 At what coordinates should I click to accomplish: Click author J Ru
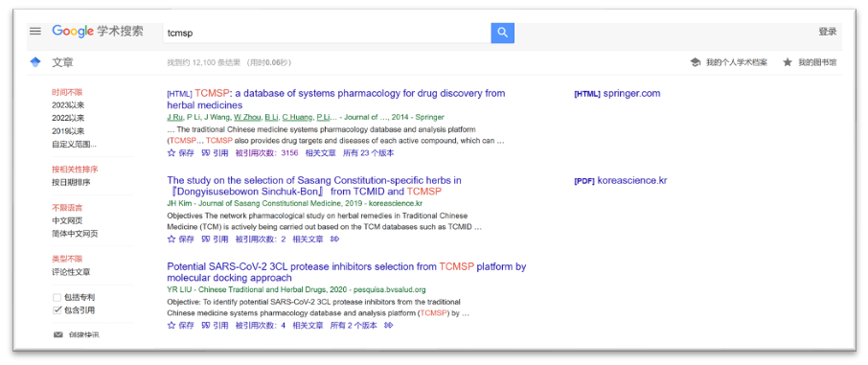coord(174,117)
